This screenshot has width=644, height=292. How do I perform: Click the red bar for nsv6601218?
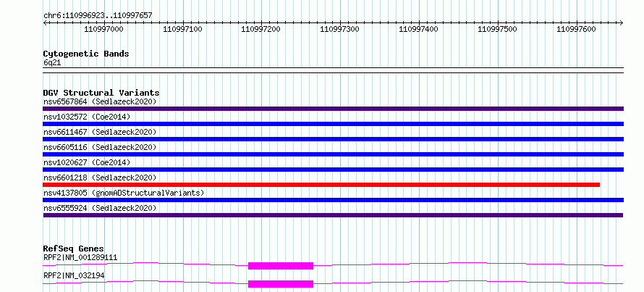coord(321,185)
